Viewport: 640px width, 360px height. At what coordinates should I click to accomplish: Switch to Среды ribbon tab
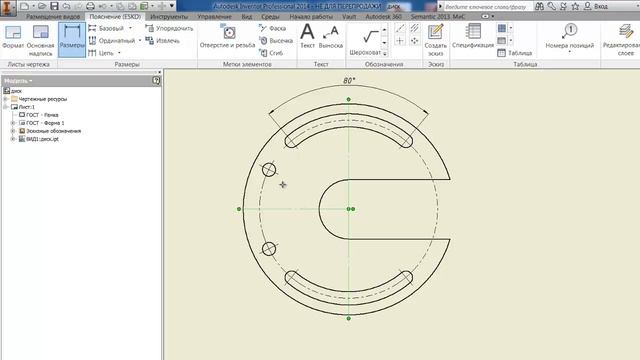click(270, 17)
